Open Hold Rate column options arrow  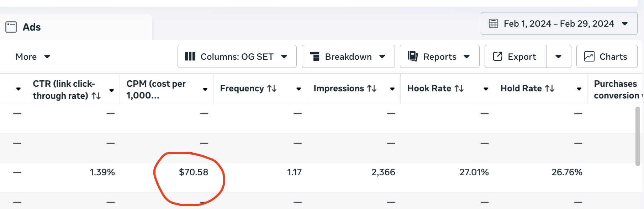tap(579, 89)
